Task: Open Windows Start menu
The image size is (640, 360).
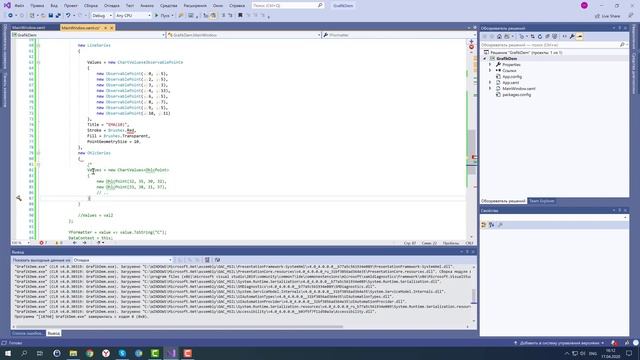Action: 8,353
